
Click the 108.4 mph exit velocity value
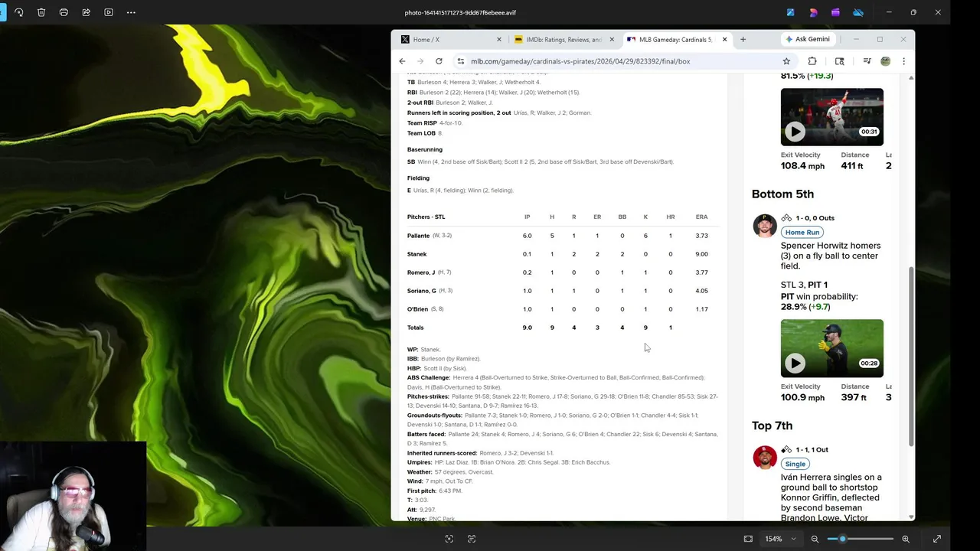pos(802,166)
